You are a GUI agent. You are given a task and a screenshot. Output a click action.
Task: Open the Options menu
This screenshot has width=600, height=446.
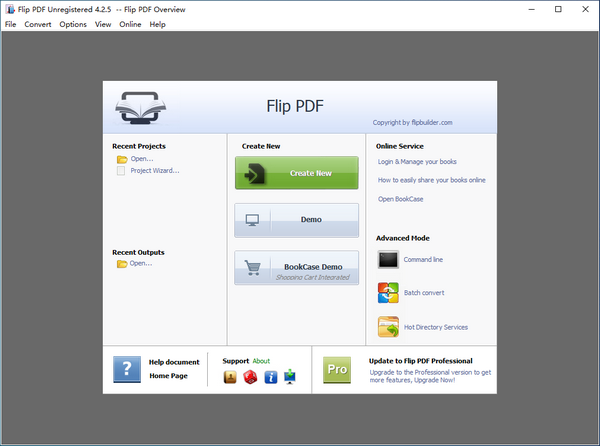click(x=73, y=24)
